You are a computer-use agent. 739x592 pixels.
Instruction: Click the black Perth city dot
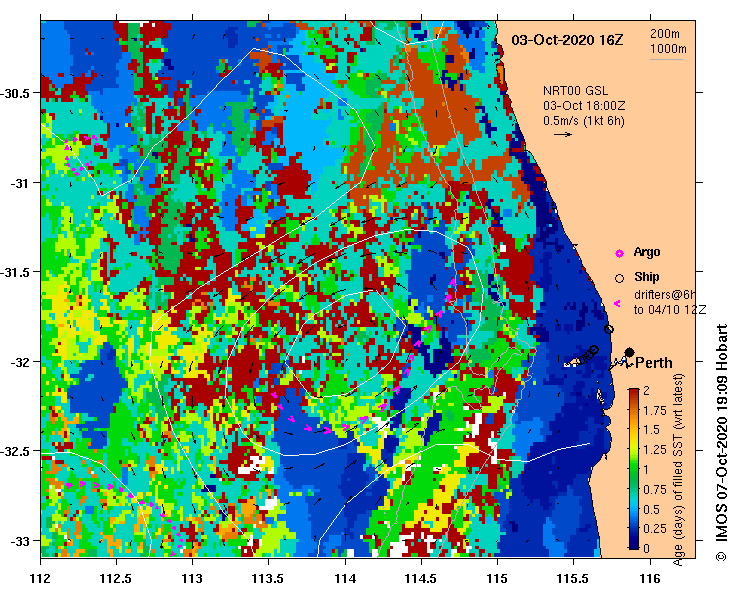click(629, 352)
